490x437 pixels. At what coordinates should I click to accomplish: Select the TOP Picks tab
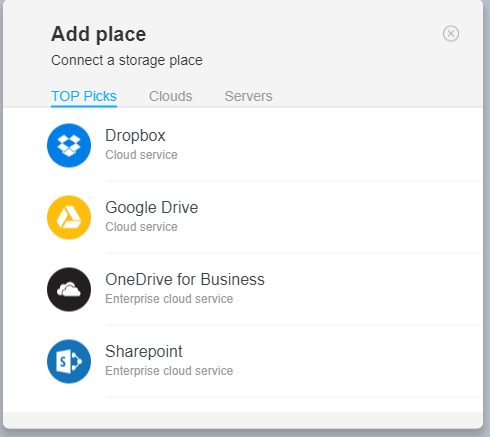(84, 96)
